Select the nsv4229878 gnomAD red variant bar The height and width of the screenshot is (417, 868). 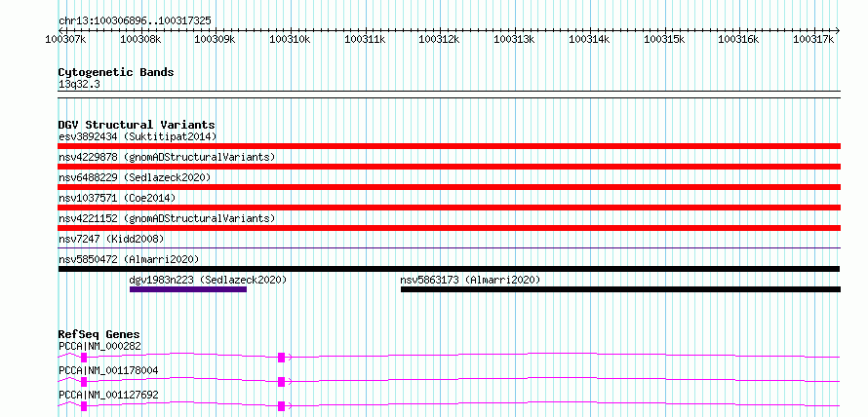(450, 167)
